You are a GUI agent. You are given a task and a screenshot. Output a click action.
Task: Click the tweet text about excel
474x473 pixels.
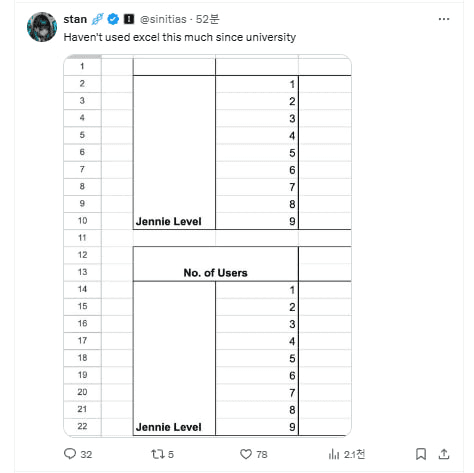tap(180, 37)
